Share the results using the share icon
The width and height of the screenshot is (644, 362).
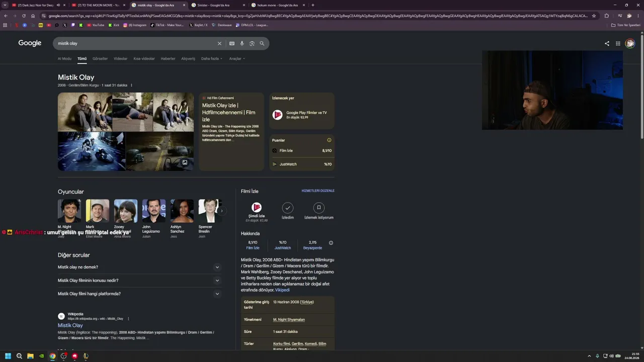607,44
